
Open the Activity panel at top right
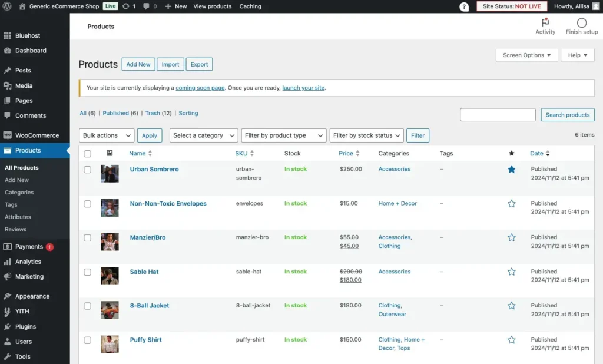[x=545, y=23]
